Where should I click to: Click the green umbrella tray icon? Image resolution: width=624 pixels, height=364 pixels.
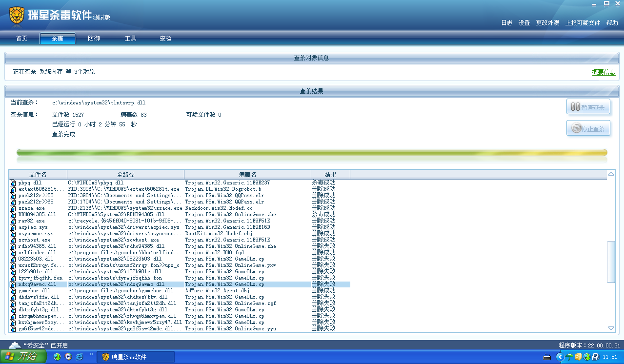pyautogui.click(x=569, y=357)
